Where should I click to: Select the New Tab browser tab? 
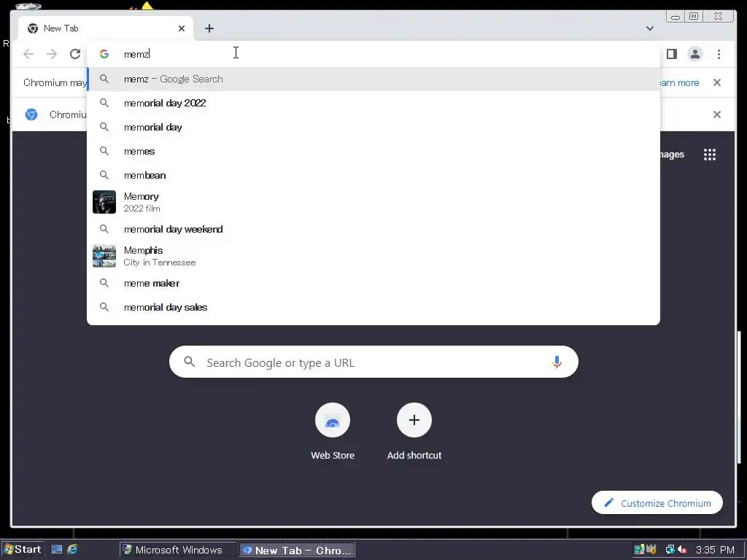pos(106,28)
